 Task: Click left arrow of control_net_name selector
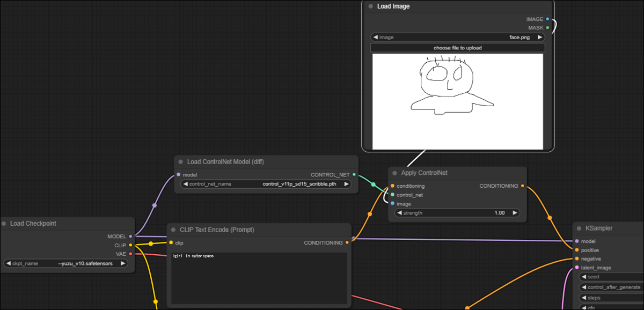pyautogui.click(x=186, y=184)
